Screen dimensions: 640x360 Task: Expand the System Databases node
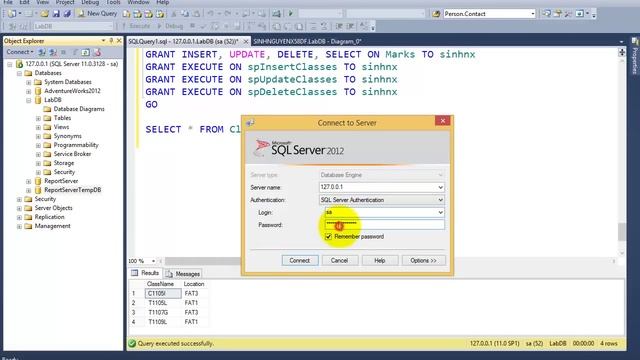pos(29,82)
